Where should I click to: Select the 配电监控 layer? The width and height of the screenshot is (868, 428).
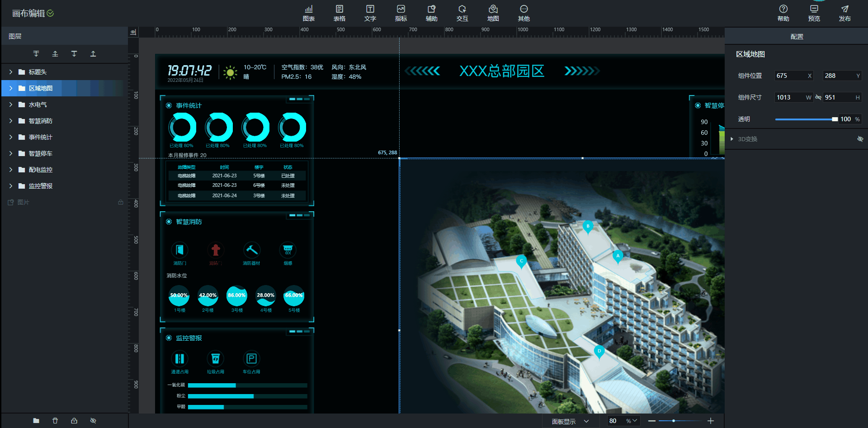tap(41, 170)
